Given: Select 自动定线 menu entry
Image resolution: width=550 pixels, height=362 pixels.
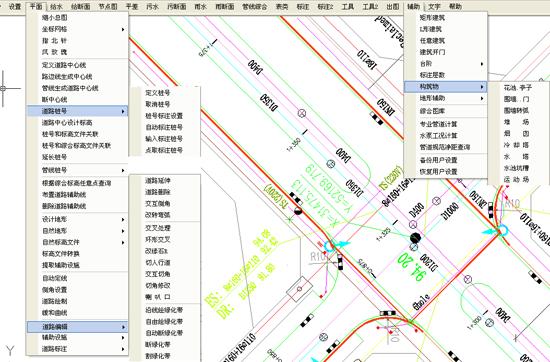Looking at the screenshot, I should coord(54,278).
